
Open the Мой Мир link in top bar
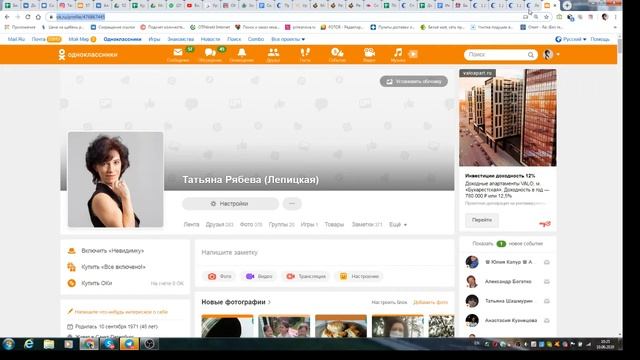78,39
